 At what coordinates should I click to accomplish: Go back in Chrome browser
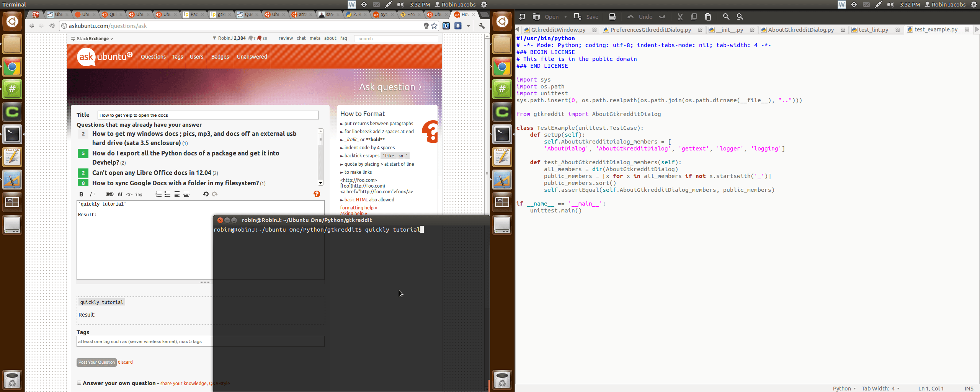pyautogui.click(x=31, y=26)
